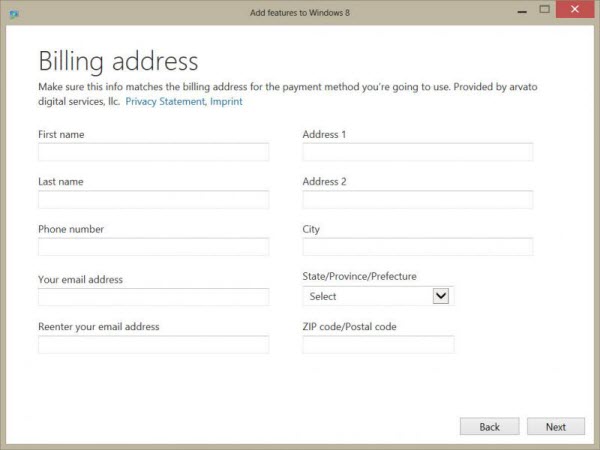Focus the Address 1 text box
The width and height of the screenshot is (600, 450).
(418, 152)
